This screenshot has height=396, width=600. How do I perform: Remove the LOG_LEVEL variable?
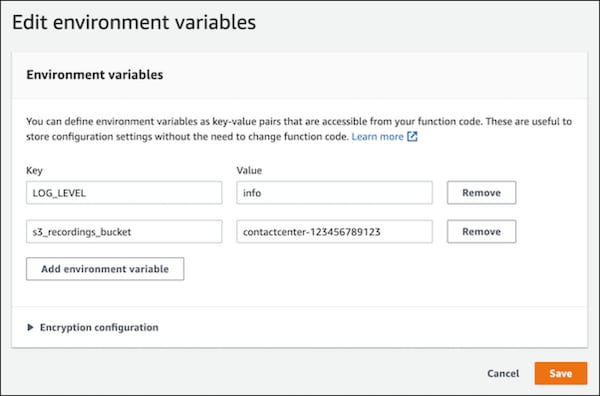pos(481,193)
